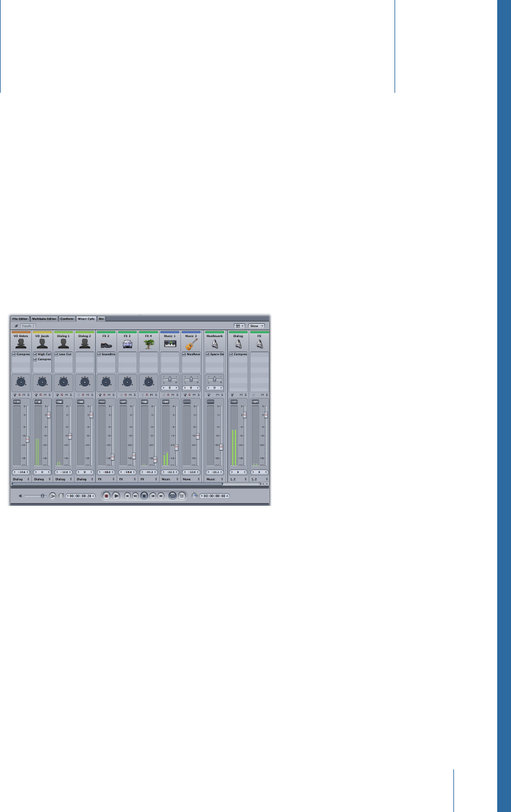Open the Show pop-up menu
The image size is (511, 812).
click(x=257, y=326)
